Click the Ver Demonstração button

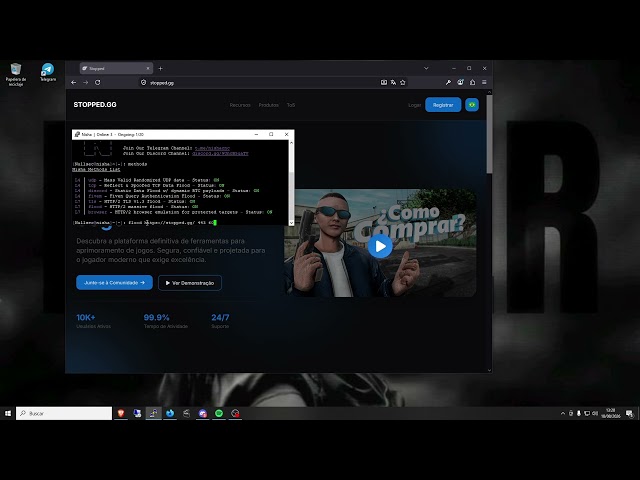tap(190, 283)
